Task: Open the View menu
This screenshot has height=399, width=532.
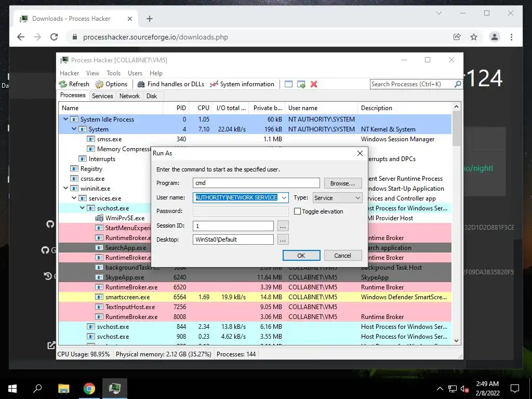Action: click(92, 73)
